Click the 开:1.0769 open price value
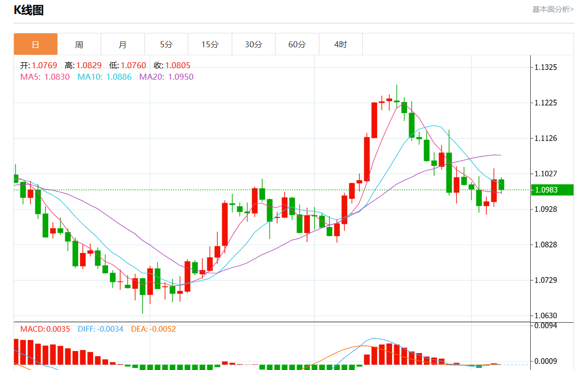The height and width of the screenshot is (370, 588). coord(39,65)
